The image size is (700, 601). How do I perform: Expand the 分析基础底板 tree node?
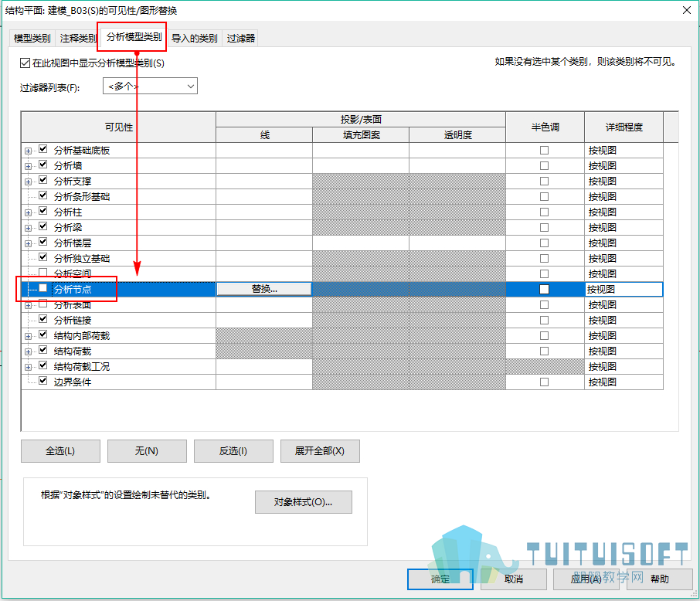[x=28, y=151]
